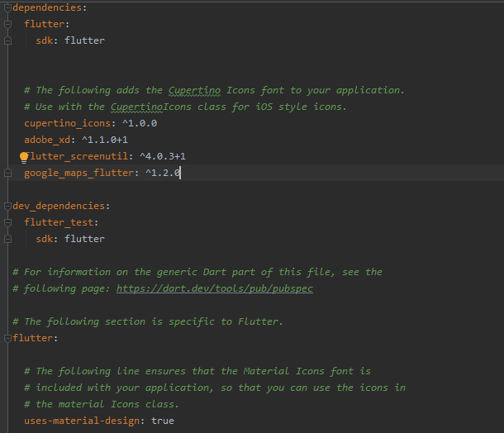
Task: Collapse the flutter_test block fold marker
Action: coord(7,223)
